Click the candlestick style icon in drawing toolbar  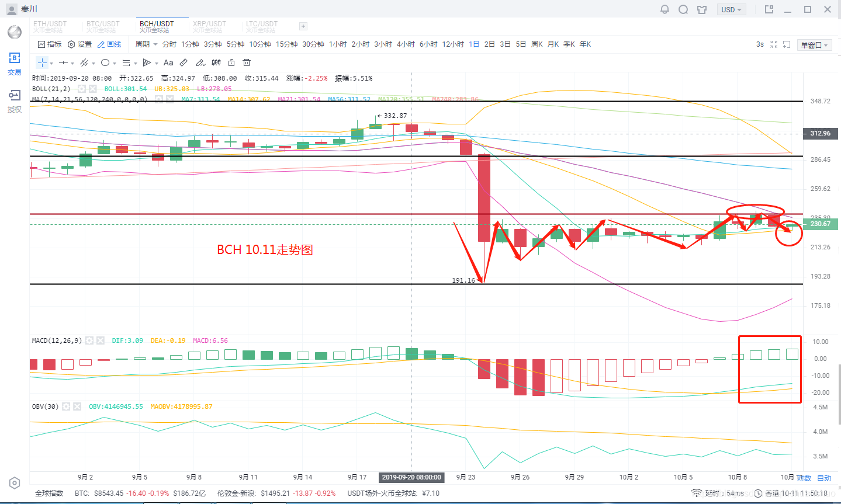click(x=216, y=62)
